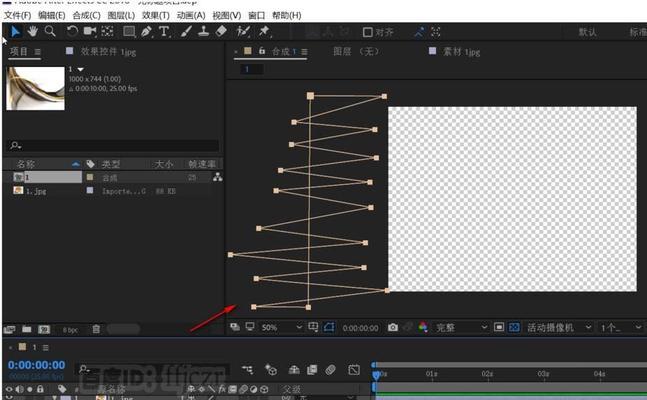Click the Draft 3D icon in timeline
Image resolution: width=647 pixels, height=400 pixels.
click(x=271, y=369)
